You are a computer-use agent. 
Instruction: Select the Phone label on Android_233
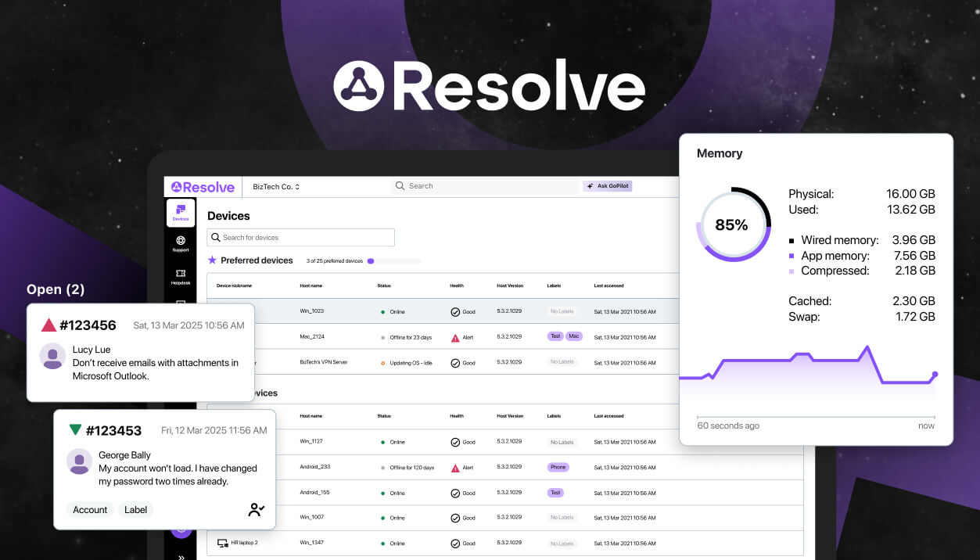[x=558, y=467]
